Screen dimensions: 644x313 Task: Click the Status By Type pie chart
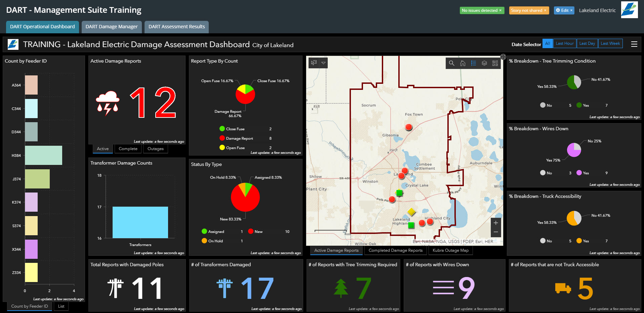(245, 197)
